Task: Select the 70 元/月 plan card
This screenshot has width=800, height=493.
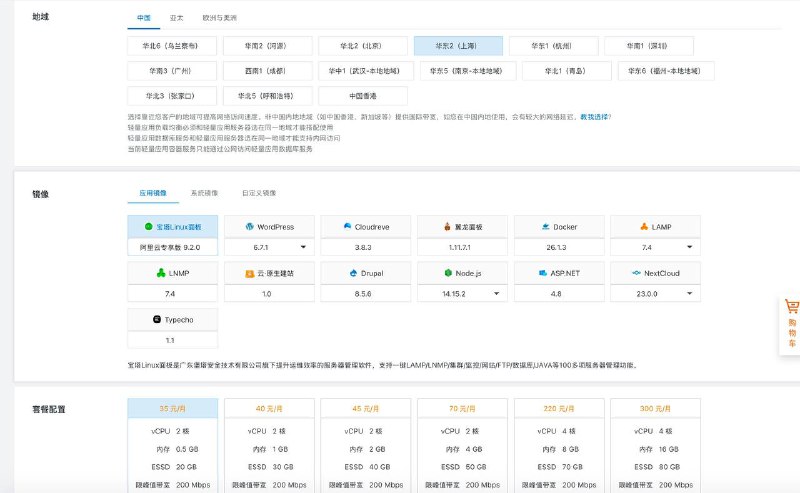Action: click(462, 446)
